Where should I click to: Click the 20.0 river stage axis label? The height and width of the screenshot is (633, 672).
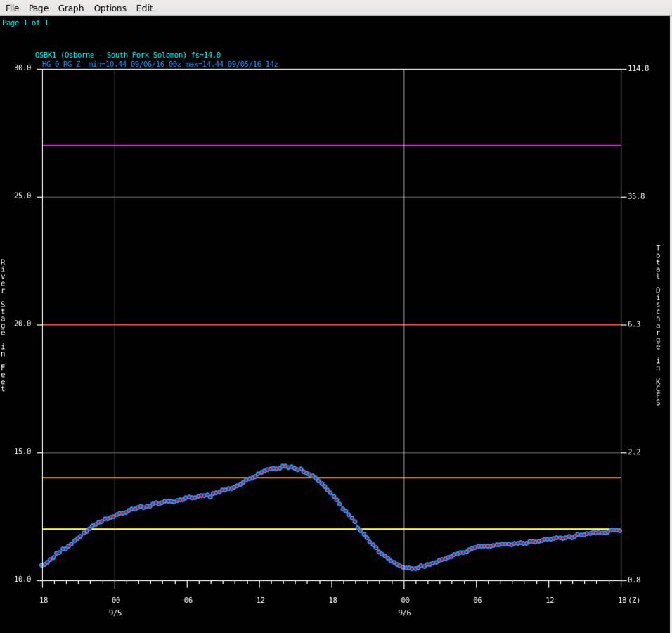(22, 324)
